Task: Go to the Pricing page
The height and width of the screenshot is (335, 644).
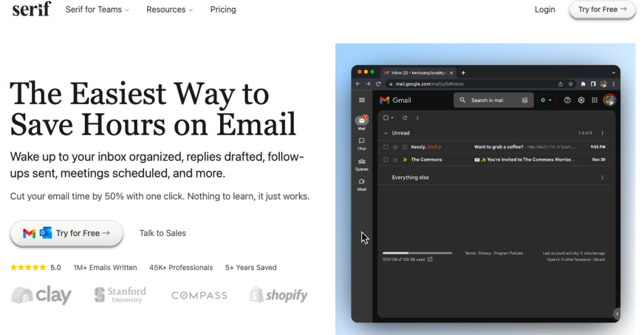Action: (223, 9)
